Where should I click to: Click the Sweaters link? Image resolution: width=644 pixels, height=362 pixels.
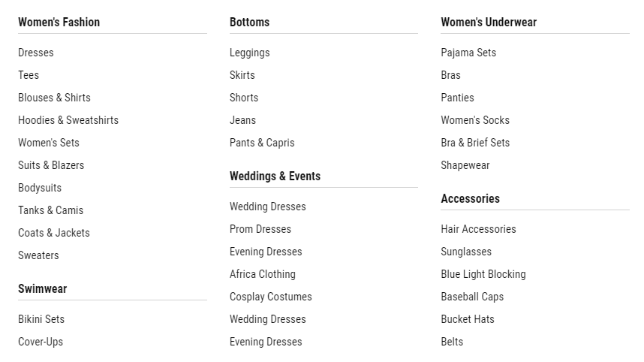click(x=38, y=255)
